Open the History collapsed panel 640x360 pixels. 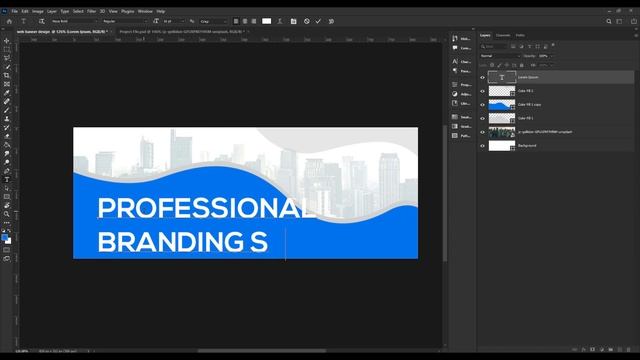tap(462, 38)
